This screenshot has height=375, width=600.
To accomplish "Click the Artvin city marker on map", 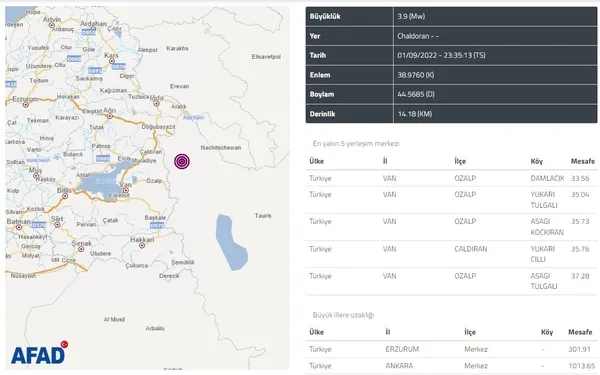I will (x=52, y=25).
